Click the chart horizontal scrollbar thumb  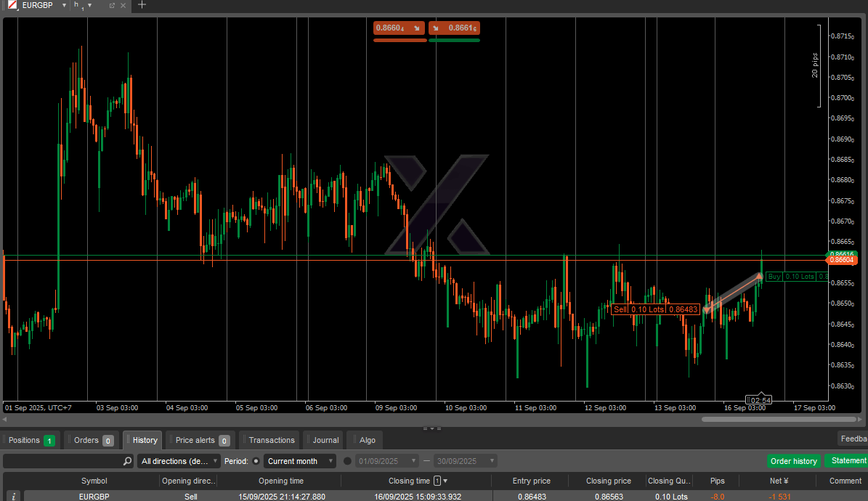click(779, 420)
